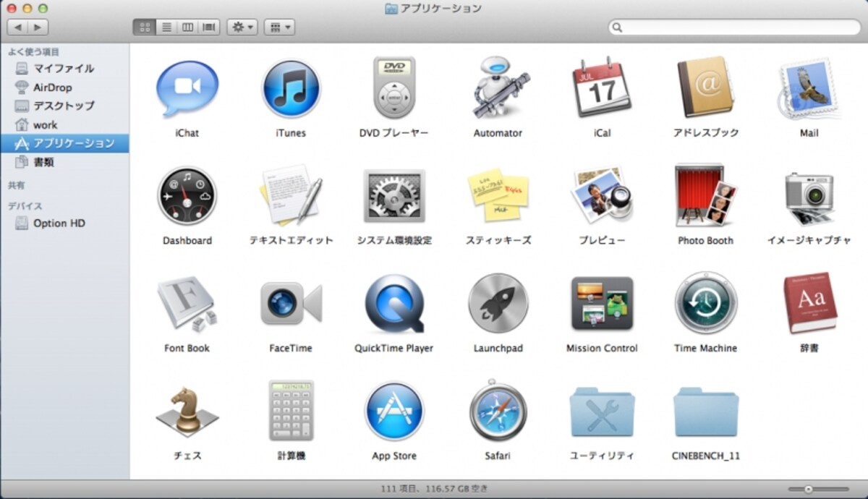The height and width of the screenshot is (499, 868).
Task: Open the iChat application icon
Action: point(187,89)
